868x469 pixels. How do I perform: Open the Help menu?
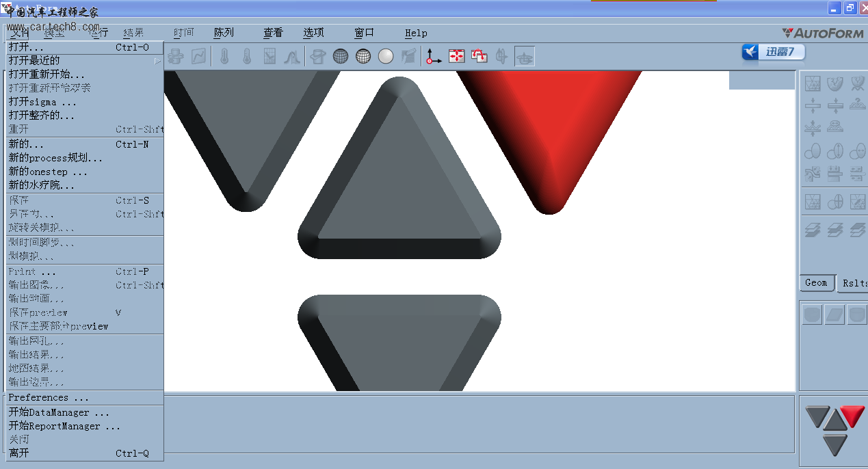pos(416,33)
